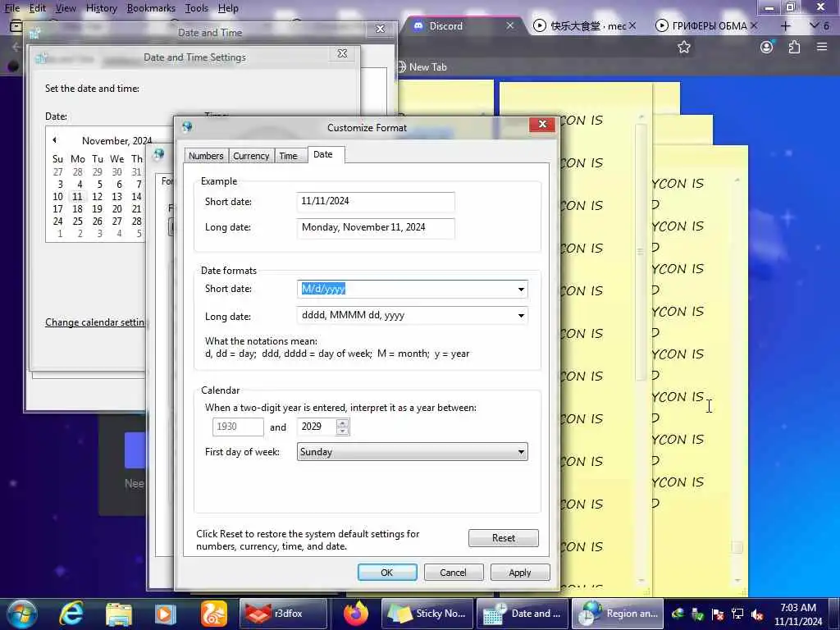
Task: Open a new browser tab with plus
Action: point(785,25)
